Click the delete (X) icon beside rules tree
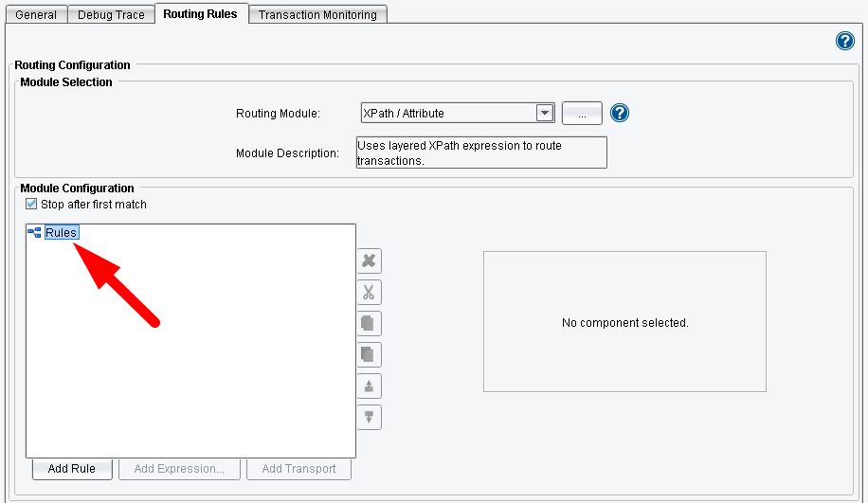The width and height of the screenshot is (868, 503). click(x=369, y=260)
